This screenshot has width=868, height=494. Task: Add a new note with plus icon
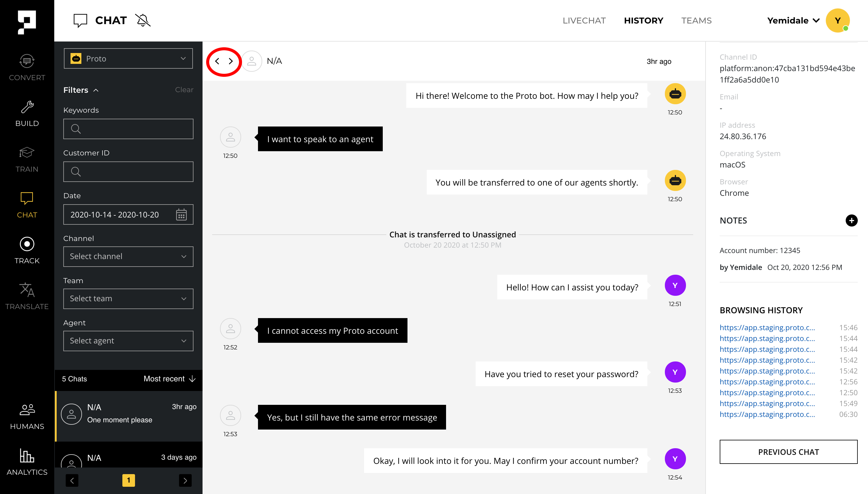851,220
